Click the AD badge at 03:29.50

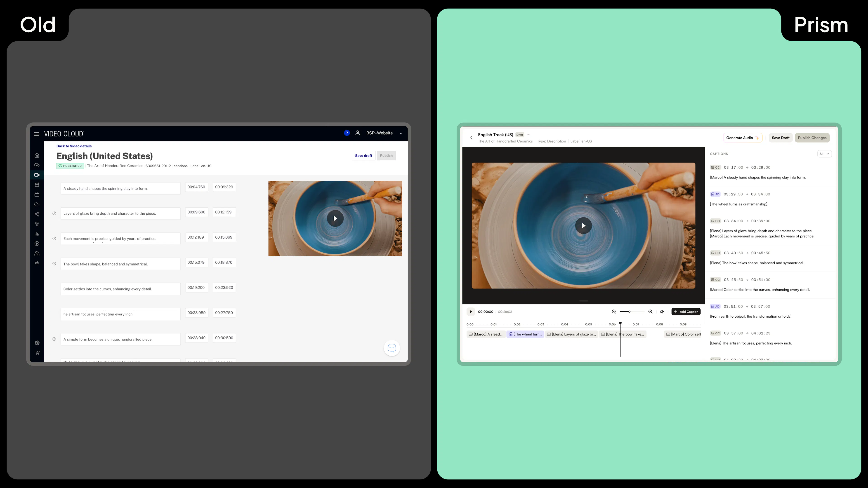click(715, 194)
